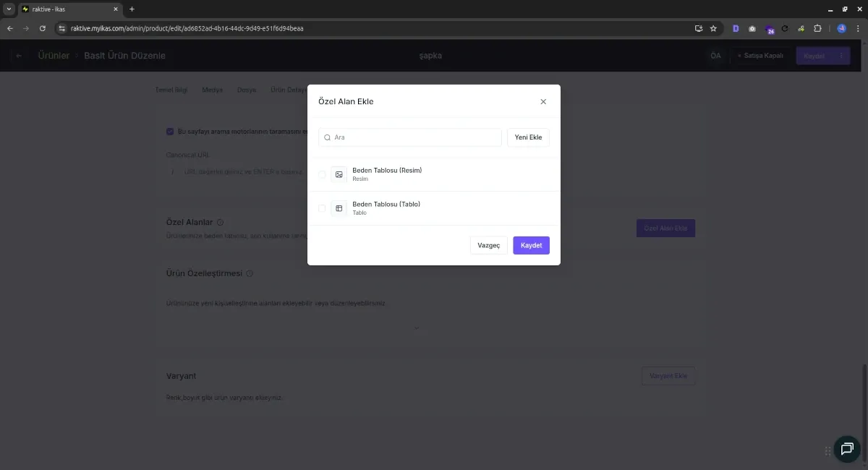Open the tab search dropdown arrow

coord(9,9)
